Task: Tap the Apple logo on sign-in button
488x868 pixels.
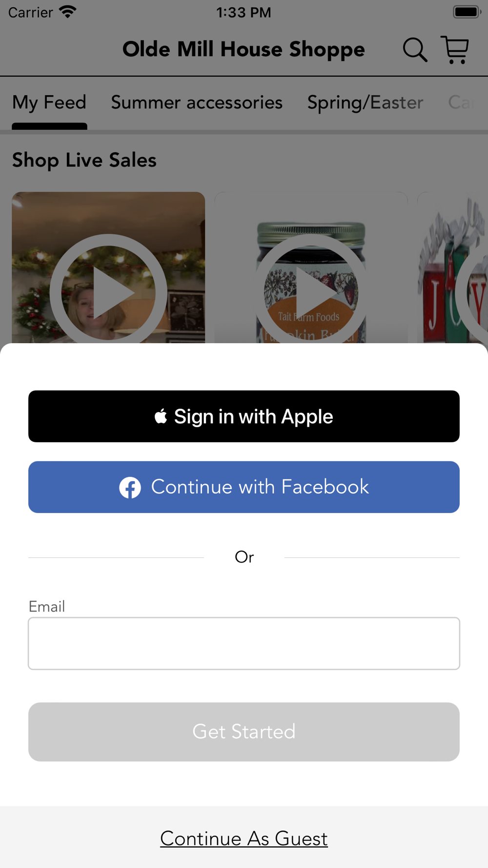Action: (161, 416)
